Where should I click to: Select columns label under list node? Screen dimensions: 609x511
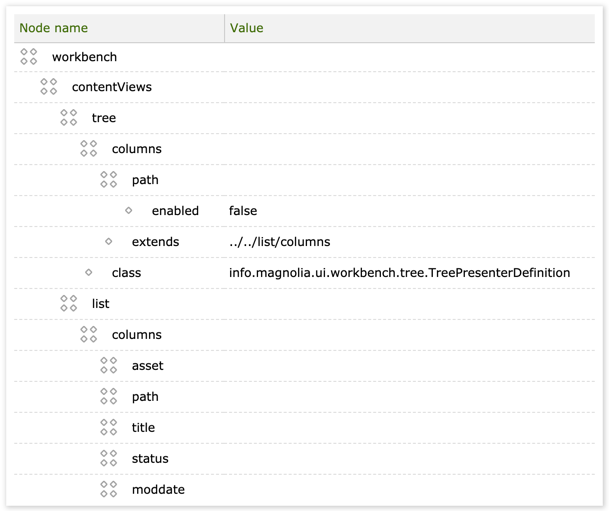[x=137, y=335]
